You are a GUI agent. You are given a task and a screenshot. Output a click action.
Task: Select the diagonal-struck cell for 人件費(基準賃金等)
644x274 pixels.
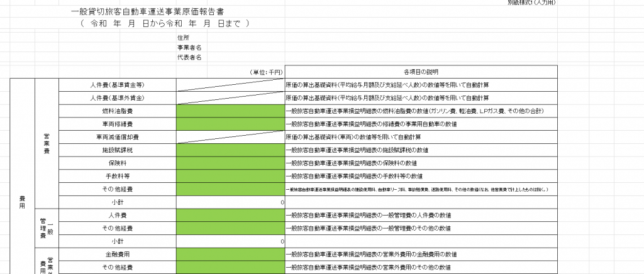point(230,85)
